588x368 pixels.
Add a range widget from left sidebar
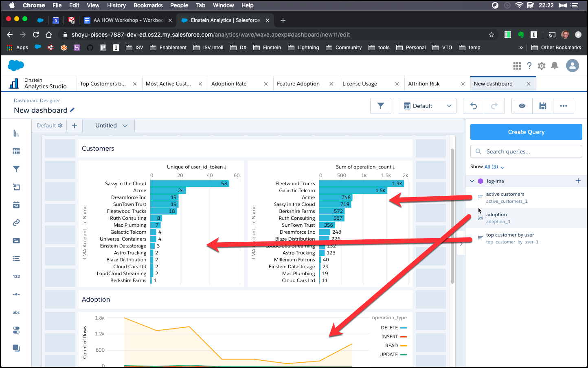[x=16, y=294]
